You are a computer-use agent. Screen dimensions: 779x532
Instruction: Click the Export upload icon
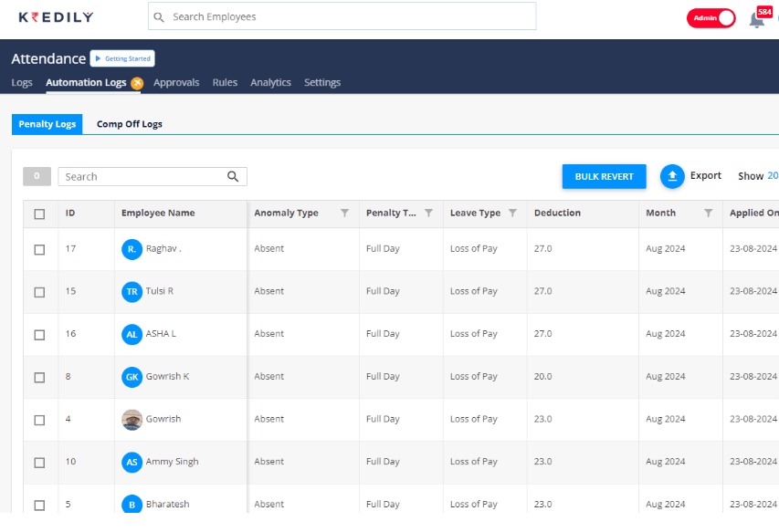672,176
